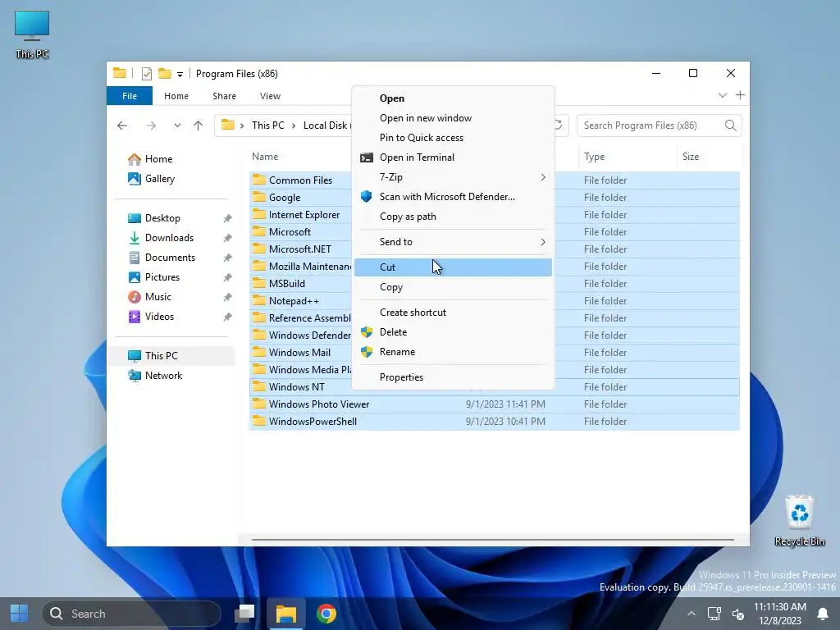The height and width of the screenshot is (630, 840).
Task: Select the Common Files folder
Action: tap(300, 180)
